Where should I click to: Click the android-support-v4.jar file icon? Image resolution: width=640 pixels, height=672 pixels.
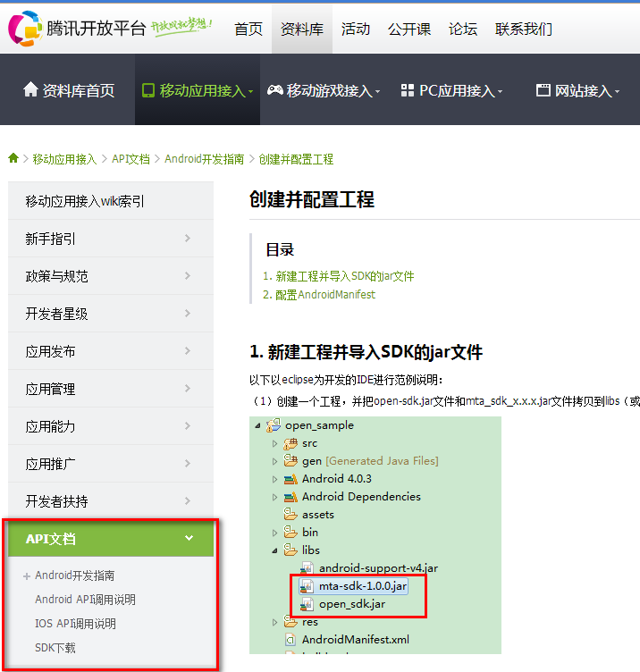coord(307,567)
